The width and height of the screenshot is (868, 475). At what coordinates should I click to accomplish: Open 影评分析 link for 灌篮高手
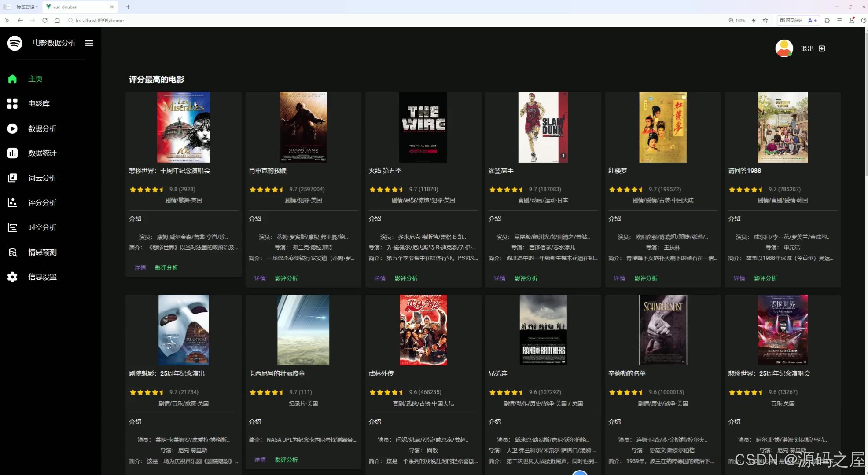(526, 278)
